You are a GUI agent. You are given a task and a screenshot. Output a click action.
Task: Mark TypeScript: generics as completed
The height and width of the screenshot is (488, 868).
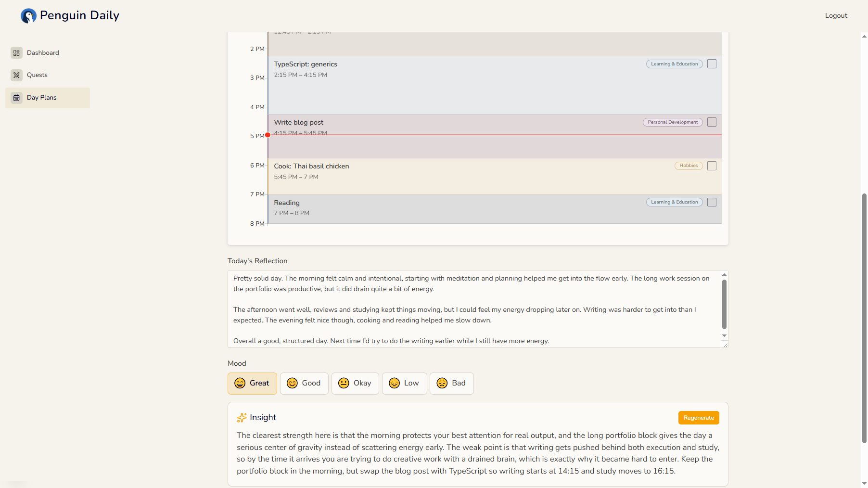pos(712,64)
